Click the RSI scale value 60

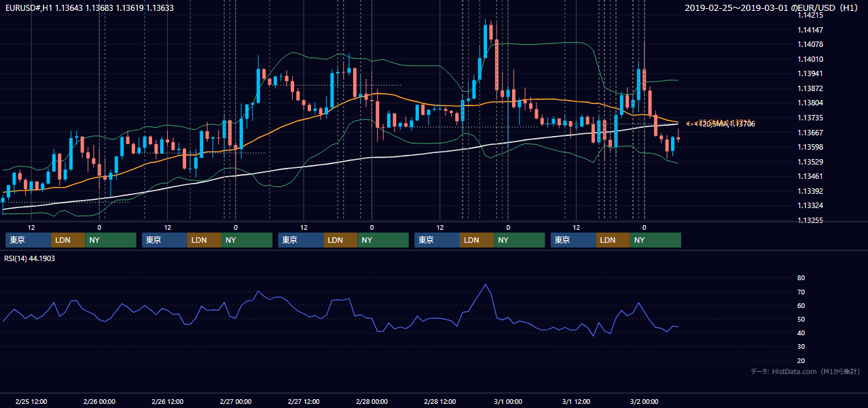point(801,305)
